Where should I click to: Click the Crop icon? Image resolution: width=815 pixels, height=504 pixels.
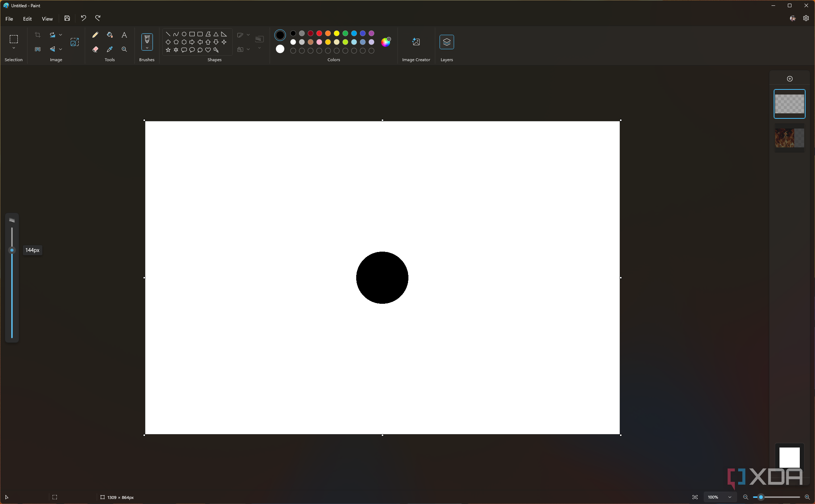click(x=38, y=35)
